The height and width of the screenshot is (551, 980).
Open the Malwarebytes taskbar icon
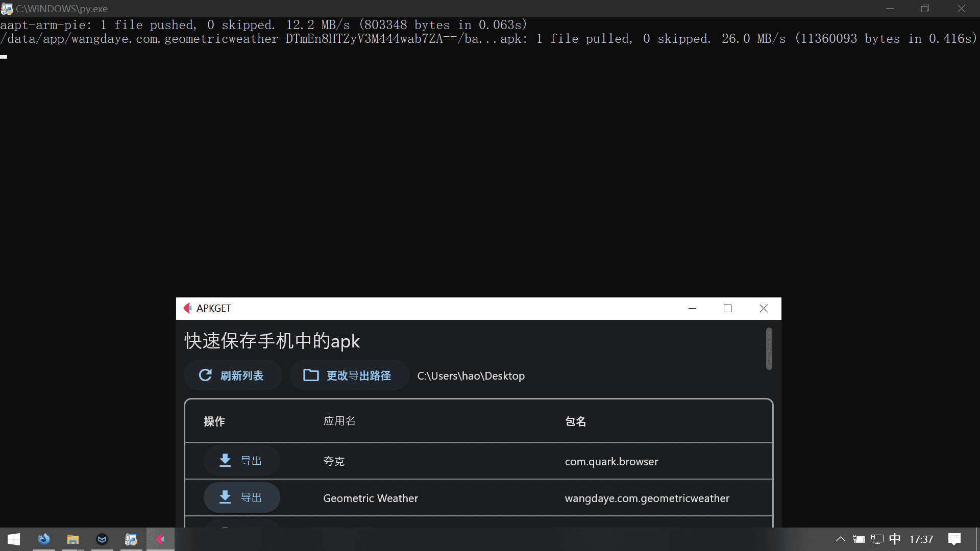tap(102, 539)
